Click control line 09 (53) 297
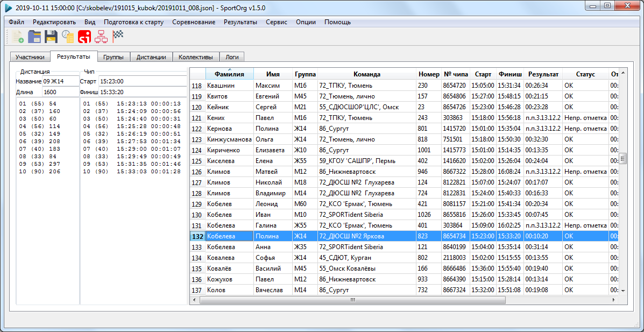644x332 pixels. tap(39, 164)
